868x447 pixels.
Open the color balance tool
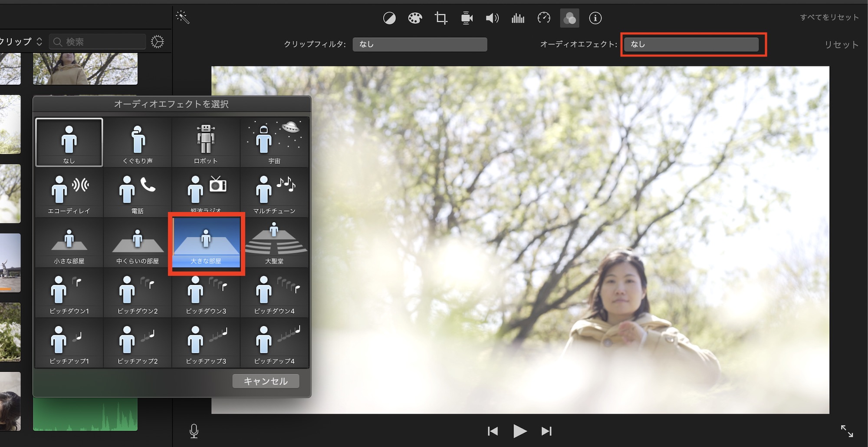coord(389,18)
